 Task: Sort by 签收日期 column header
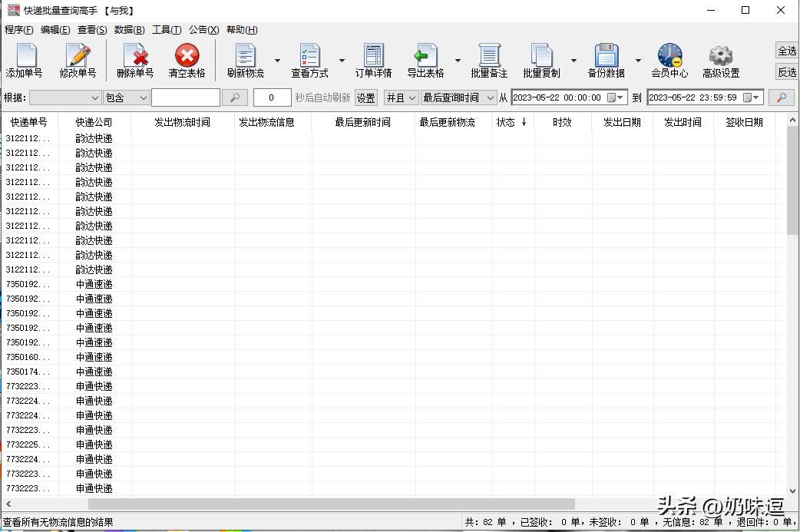click(744, 122)
